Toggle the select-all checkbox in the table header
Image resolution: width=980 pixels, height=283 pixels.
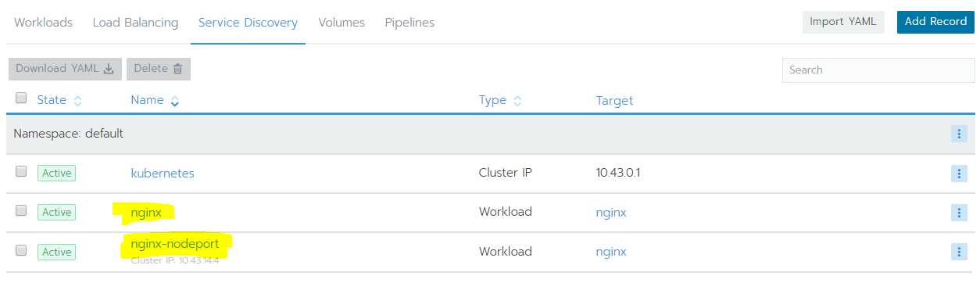click(21, 99)
